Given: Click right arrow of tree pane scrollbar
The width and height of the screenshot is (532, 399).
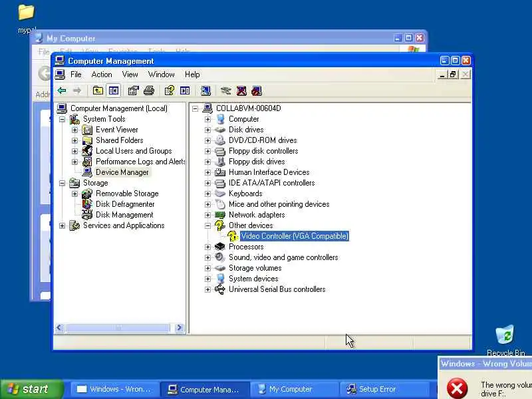Looking at the screenshot, I should [x=179, y=328].
